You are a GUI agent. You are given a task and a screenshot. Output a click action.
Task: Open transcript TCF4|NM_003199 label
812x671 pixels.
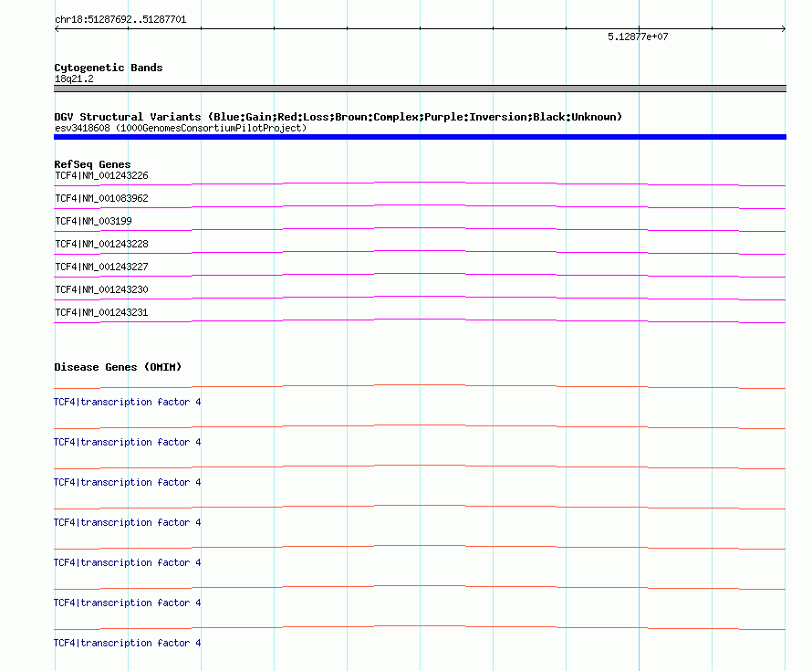click(x=93, y=221)
